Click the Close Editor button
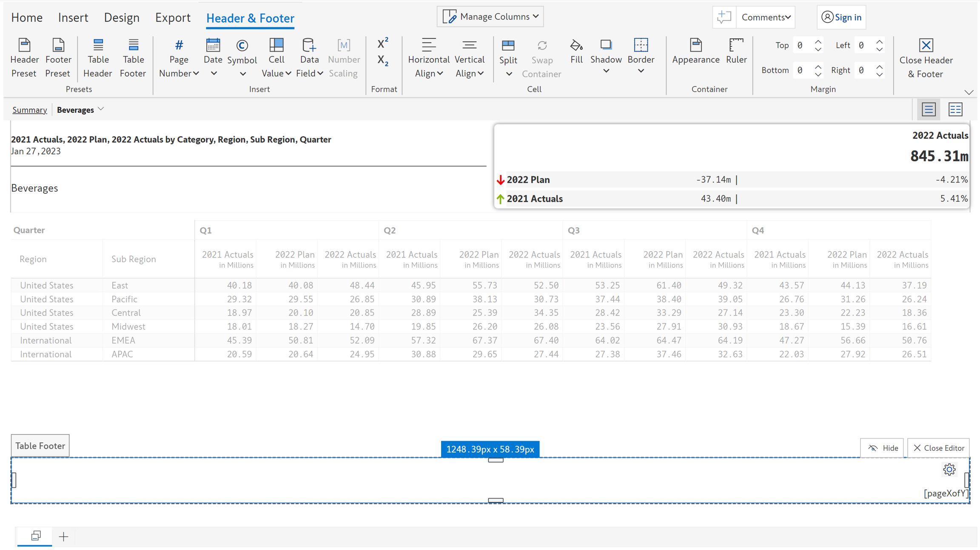This screenshot has height=550, width=980. click(938, 448)
